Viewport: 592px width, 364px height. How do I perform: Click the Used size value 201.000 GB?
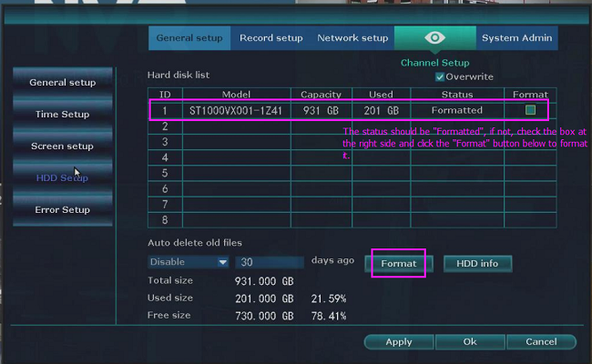pyautogui.click(x=264, y=298)
